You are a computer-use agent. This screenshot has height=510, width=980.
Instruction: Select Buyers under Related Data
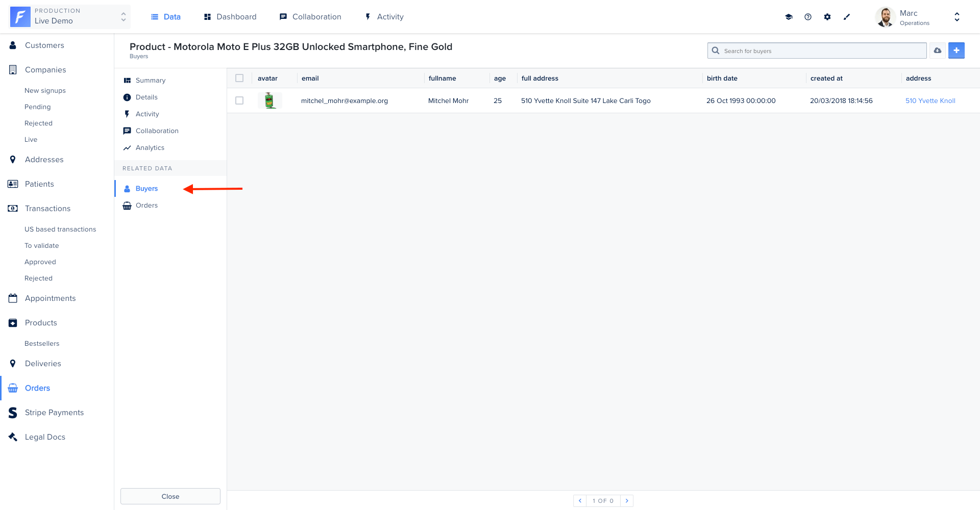click(146, 189)
